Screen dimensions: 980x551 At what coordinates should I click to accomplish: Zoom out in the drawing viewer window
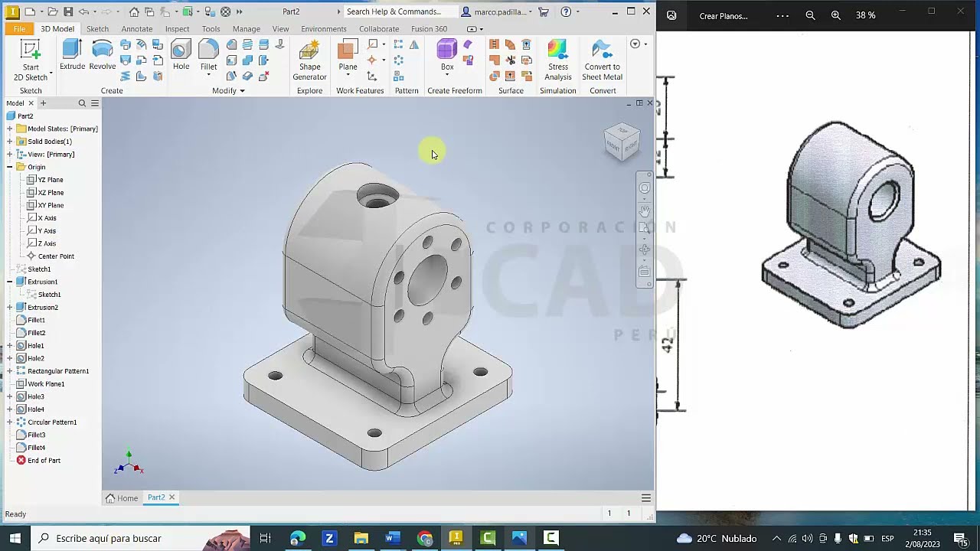810,15
